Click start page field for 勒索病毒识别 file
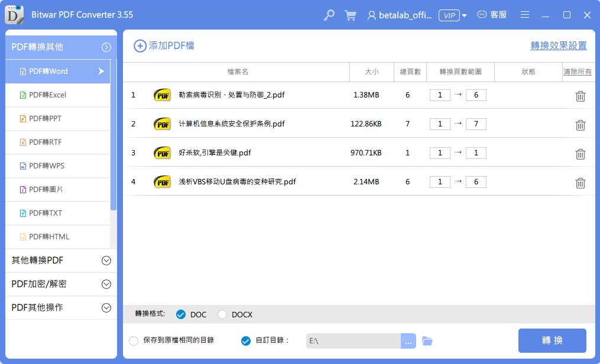Viewport: 600px width, 364px height. pyautogui.click(x=440, y=95)
